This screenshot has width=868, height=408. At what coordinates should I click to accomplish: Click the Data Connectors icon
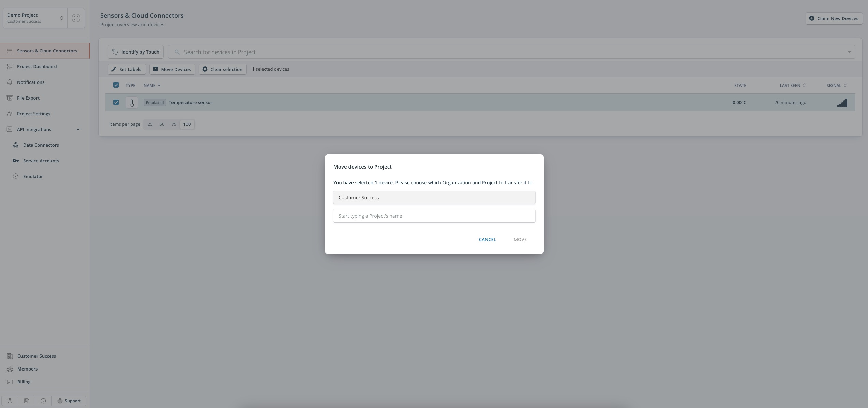(16, 145)
